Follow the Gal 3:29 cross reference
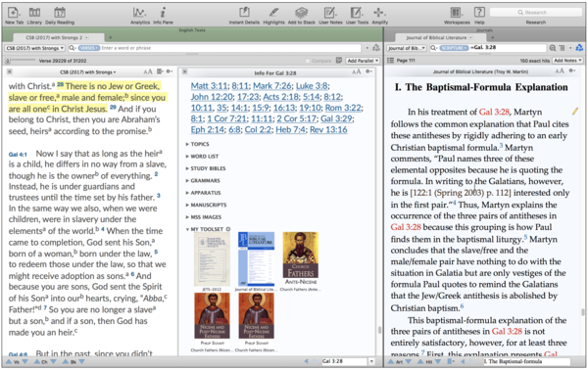The width and height of the screenshot is (588, 371). (x=336, y=118)
